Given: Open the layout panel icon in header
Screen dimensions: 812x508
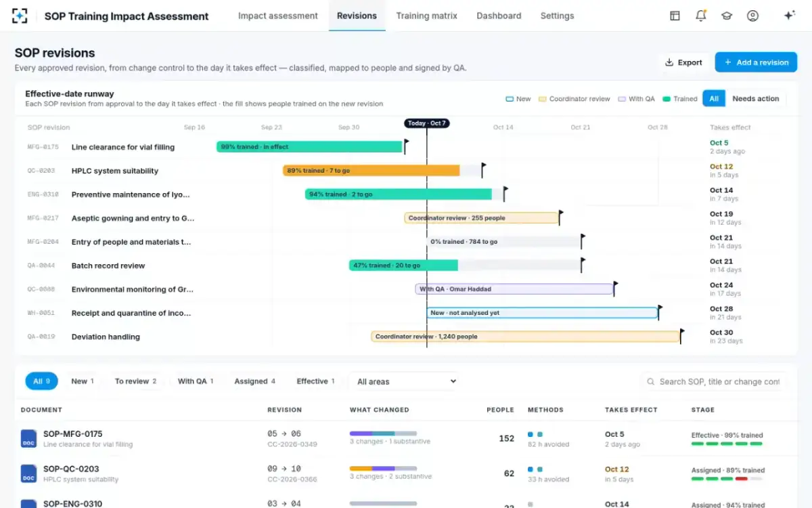Looking at the screenshot, I should click(x=675, y=16).
